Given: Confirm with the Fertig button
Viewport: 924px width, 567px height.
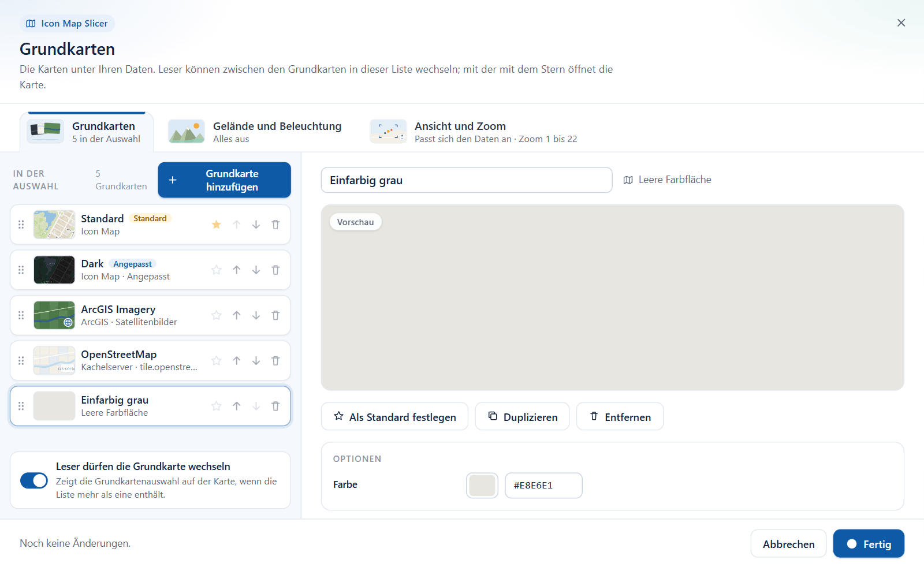Looking at the screenshot, I should click(x=869, y=544).
